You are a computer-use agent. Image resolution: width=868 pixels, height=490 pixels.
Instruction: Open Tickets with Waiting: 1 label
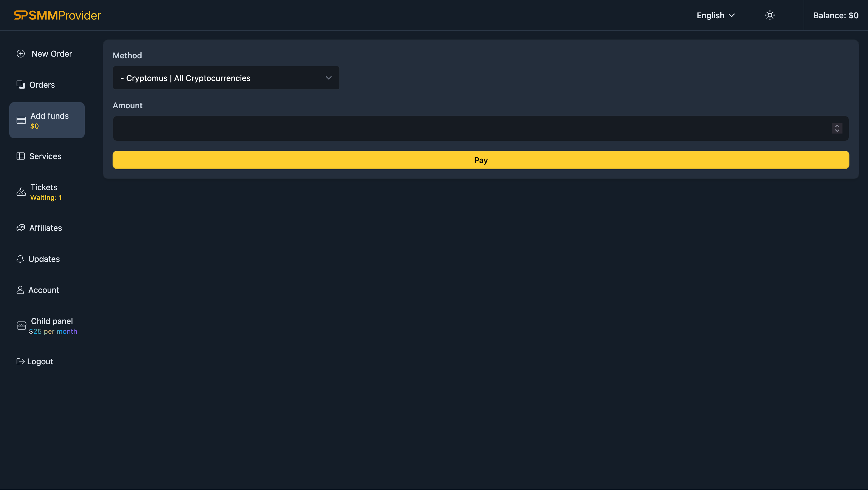(44, 192)
